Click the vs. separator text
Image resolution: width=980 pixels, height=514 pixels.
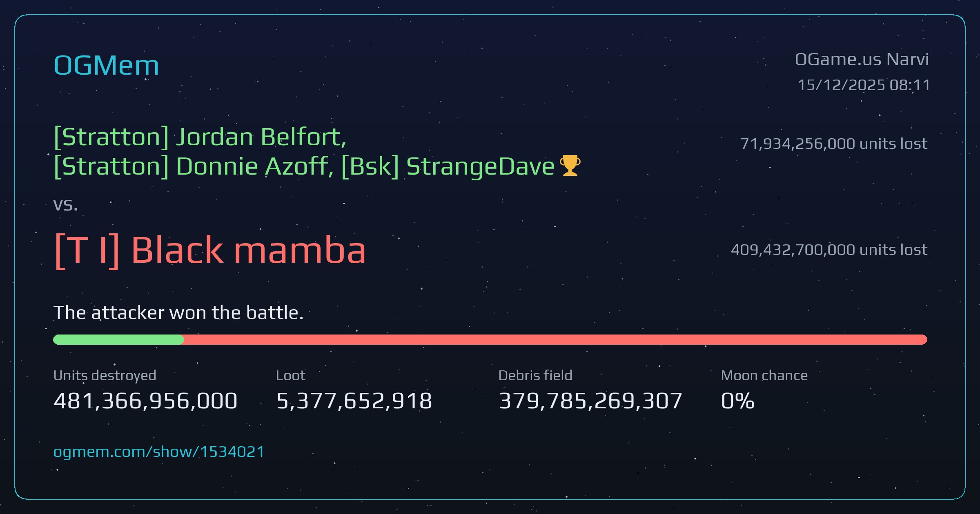tap(65, 205)
